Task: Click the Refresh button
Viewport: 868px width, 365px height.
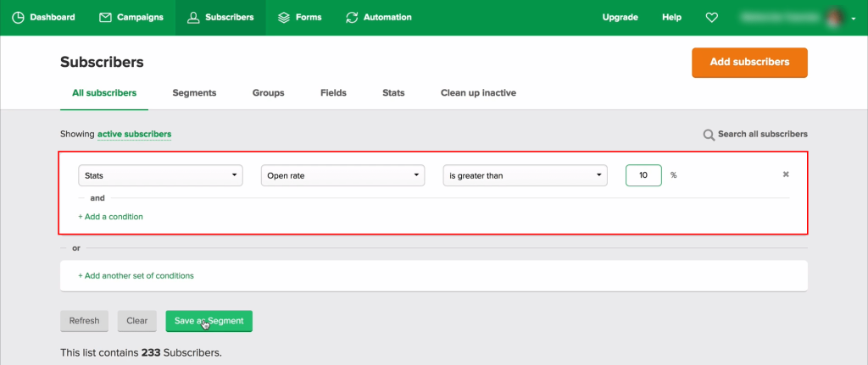Action: pyautogui.click(x=84, y=321)
